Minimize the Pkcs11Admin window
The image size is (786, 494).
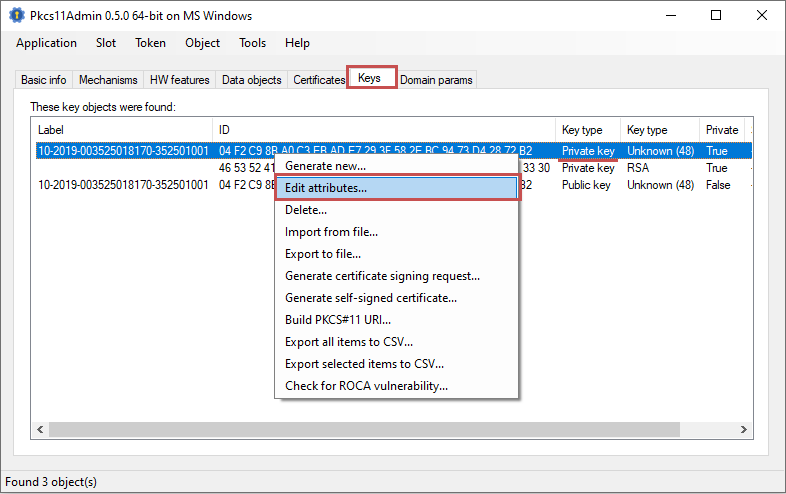point(671,16)
